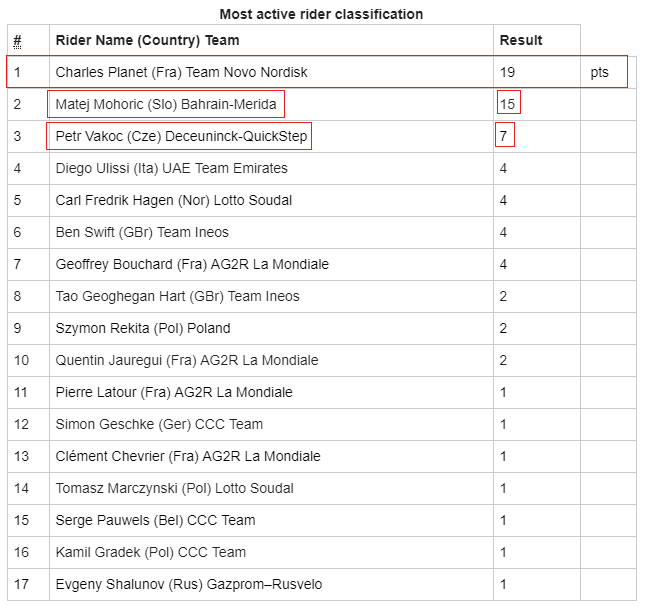Select Pierre Latour (Fra) AG2R La Mondiale
The image size is (645, 606).
(x=174, y=392)
